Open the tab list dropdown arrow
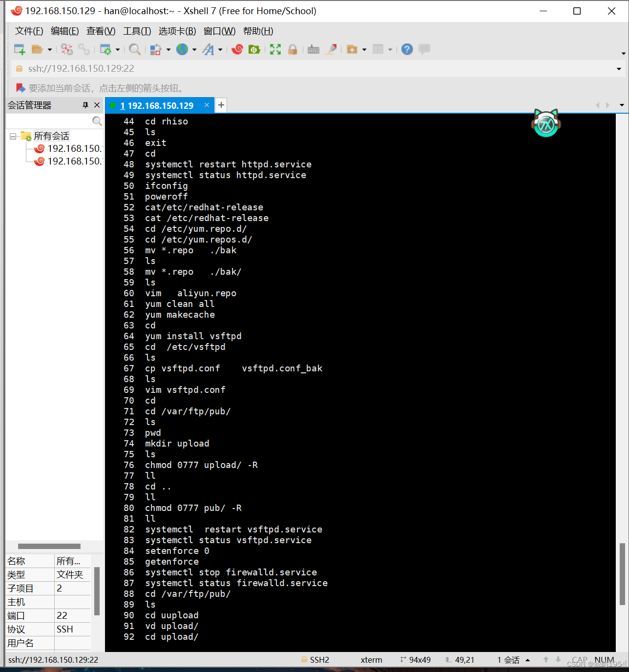Screen dimensions: 629x672 (622, 105)
